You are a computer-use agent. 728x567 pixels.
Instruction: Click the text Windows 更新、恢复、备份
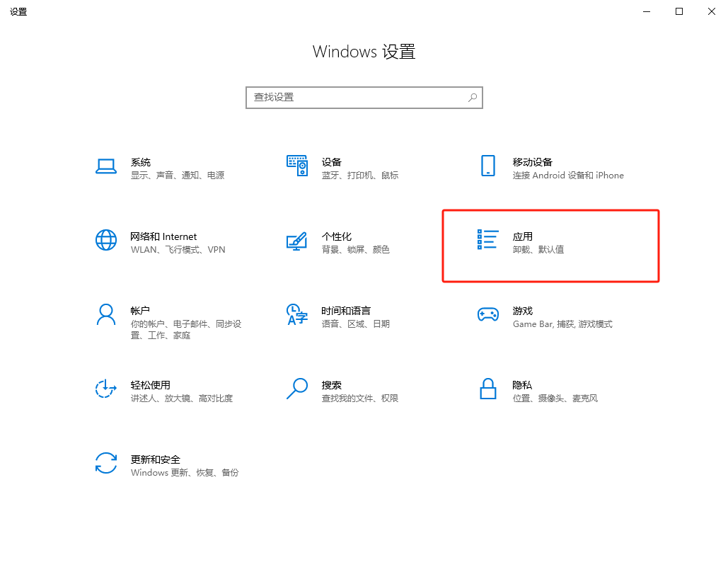point(185,472)
